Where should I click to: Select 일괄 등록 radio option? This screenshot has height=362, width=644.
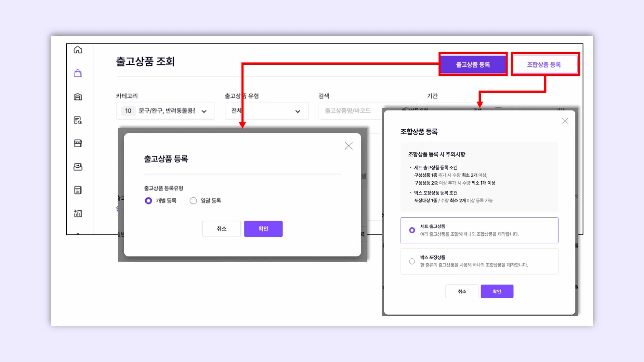(193, 201)
